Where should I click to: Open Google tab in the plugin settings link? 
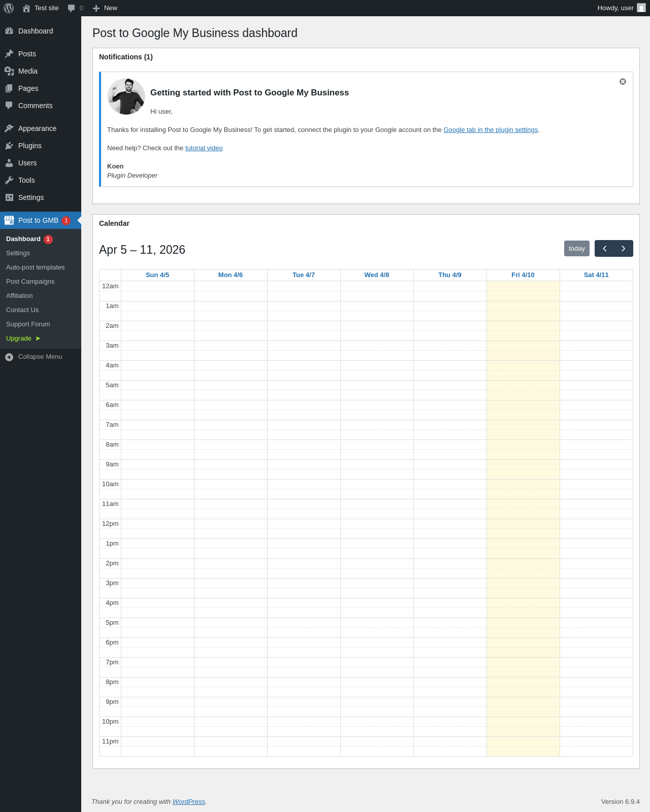[491, 130]
